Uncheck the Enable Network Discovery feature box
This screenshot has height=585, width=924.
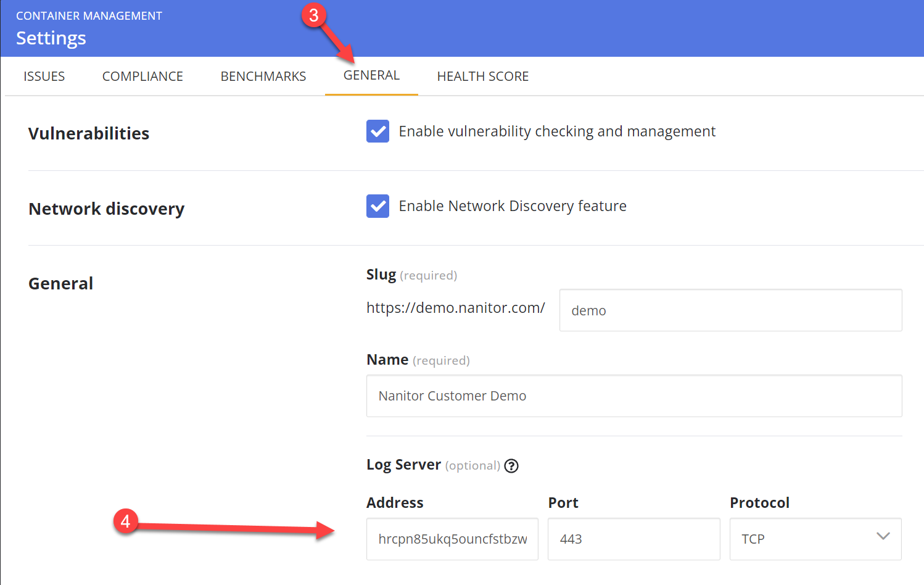(377, 206)
